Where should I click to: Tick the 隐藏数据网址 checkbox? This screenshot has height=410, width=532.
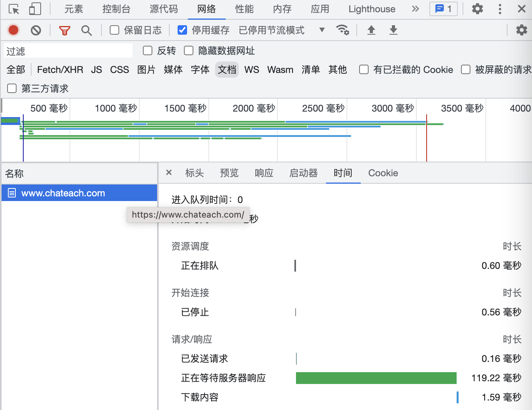(189, 50)
